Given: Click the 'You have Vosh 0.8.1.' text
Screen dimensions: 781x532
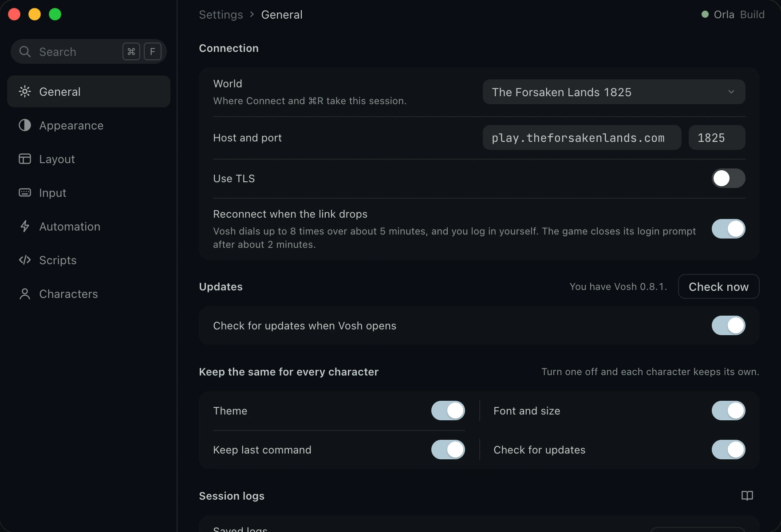Looking at the screenshot, I should (619, 287).
